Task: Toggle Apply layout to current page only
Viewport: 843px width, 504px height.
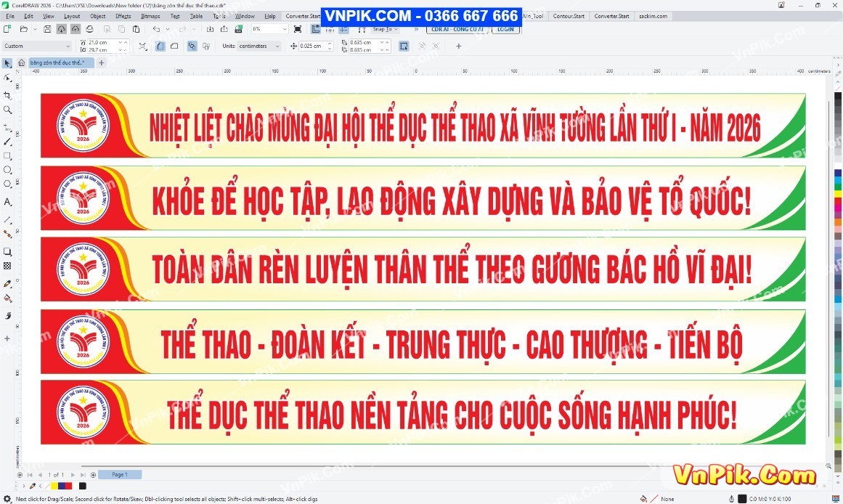Action: click(x=206, y=46)
